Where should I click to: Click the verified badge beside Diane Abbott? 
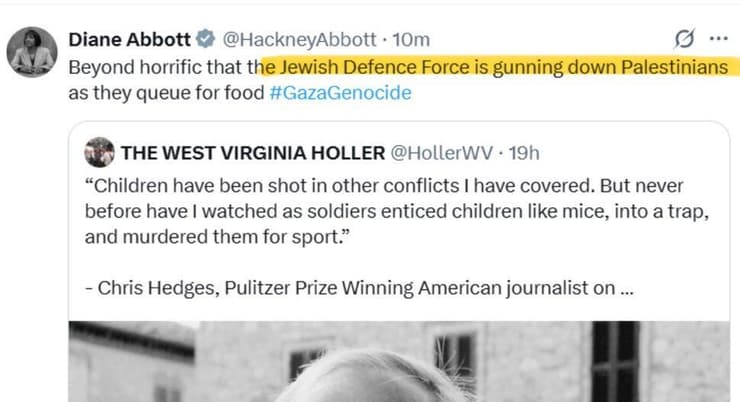pos(204,40)
